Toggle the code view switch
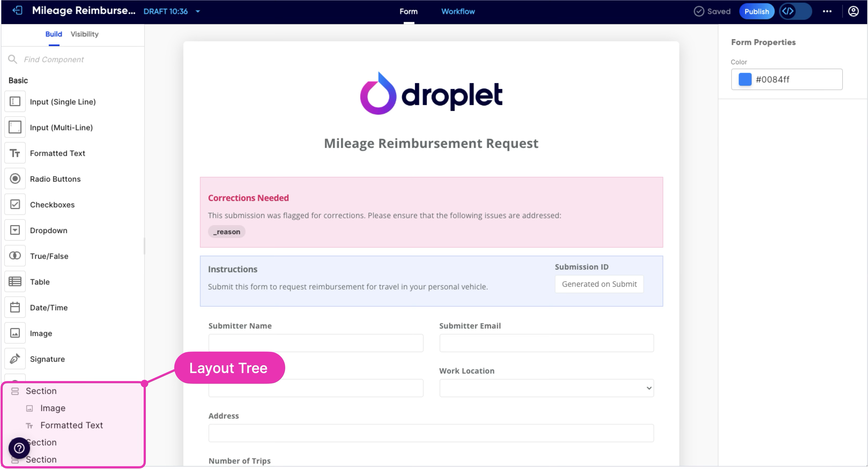 [x=795, y=12]
